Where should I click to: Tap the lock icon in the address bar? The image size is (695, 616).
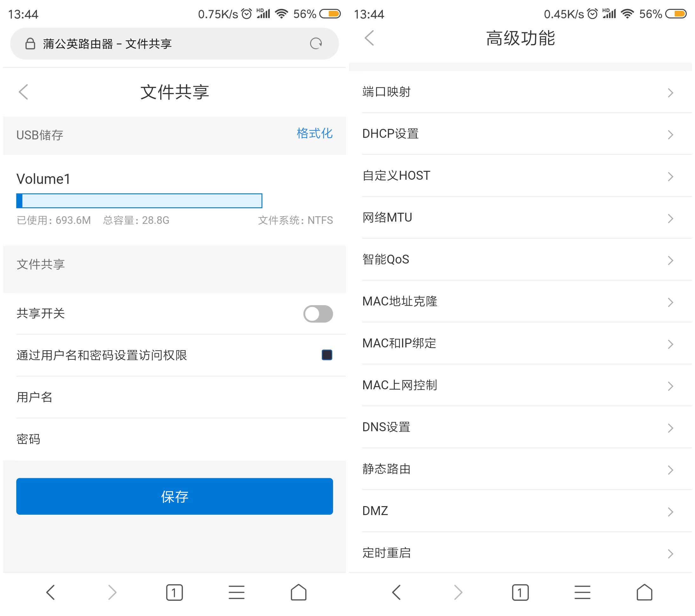30,44
